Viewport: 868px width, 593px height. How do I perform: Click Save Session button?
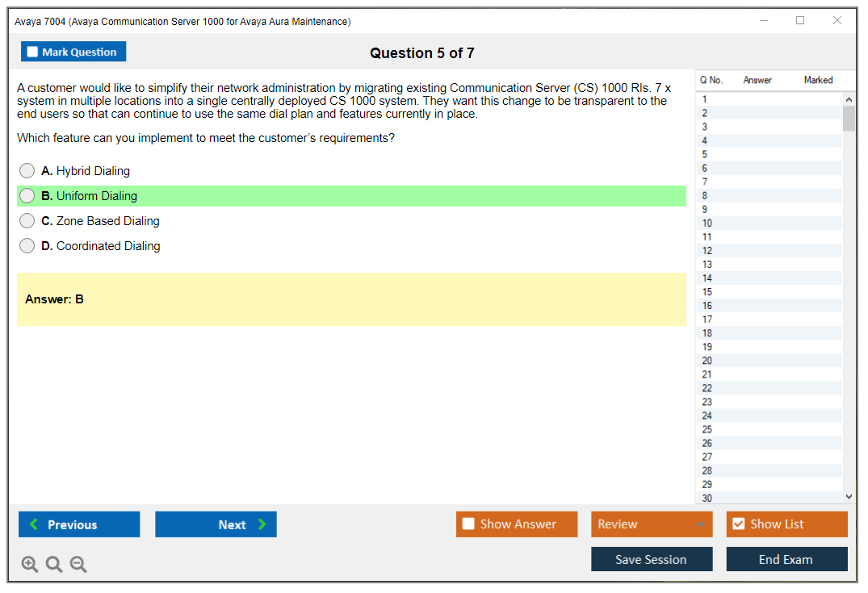(x=652, y=559)
